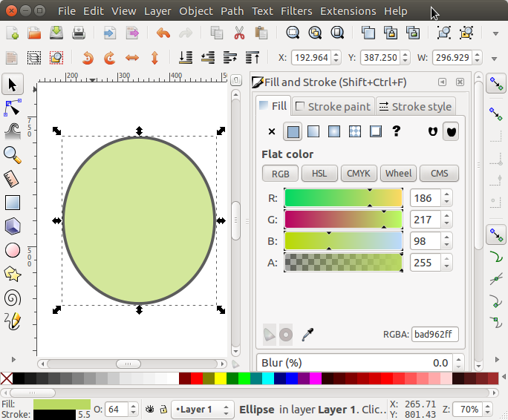
Task: Select the Zoom magnifier tool
Action: (x=12, y=155)
